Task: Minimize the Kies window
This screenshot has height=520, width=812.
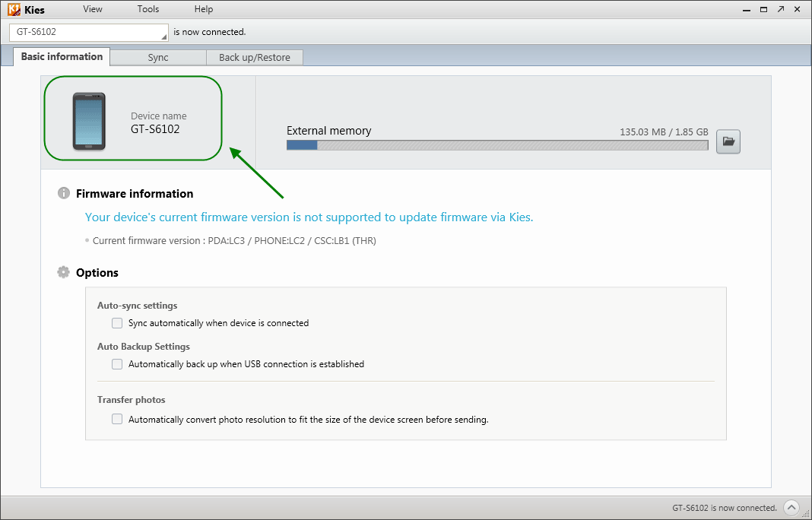Action: (x=746, y=10)
